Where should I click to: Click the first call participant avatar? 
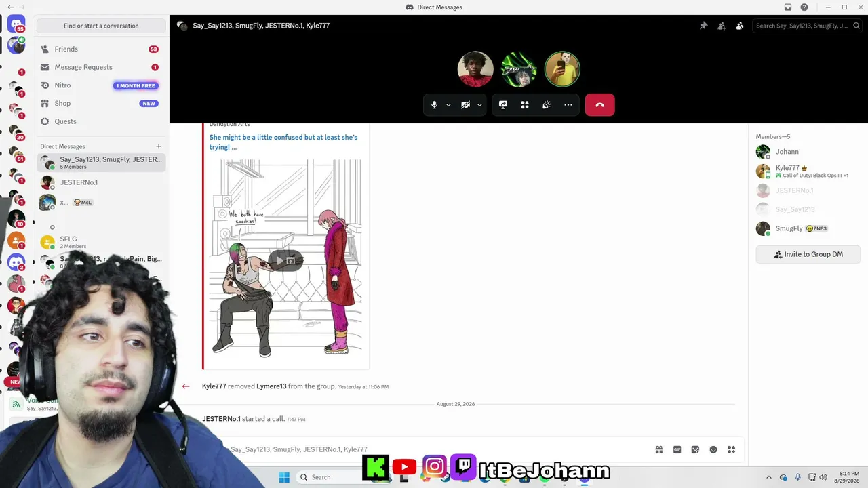coord(475,69)
